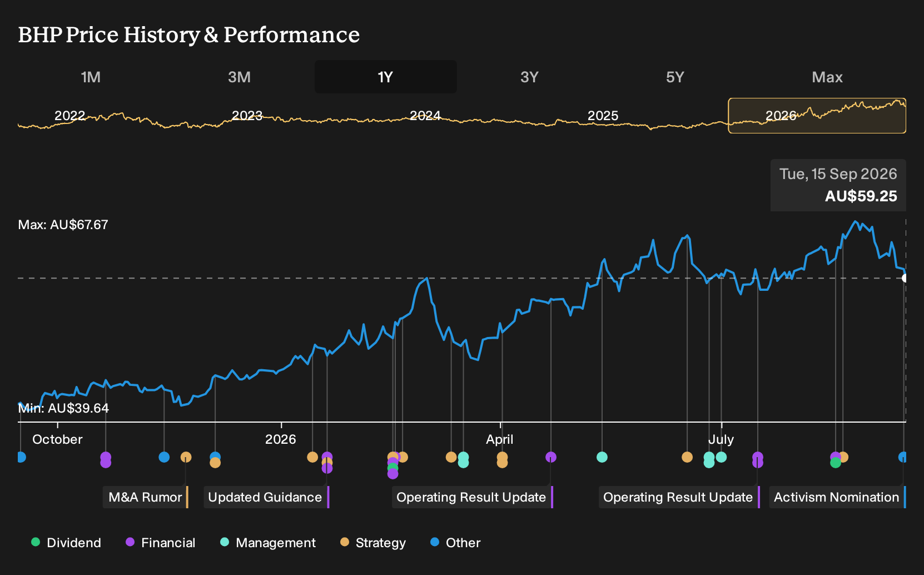Jump to 2023 in overview strip

247,116
